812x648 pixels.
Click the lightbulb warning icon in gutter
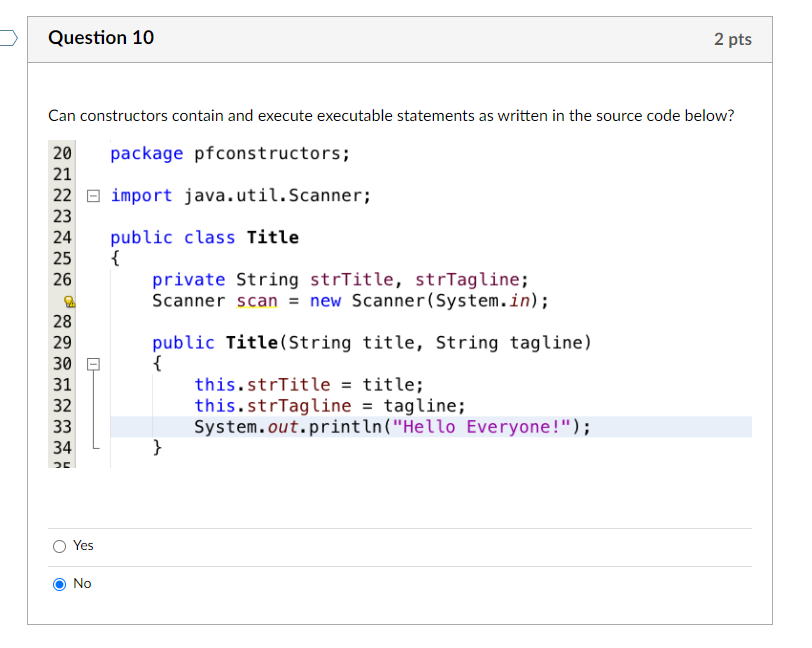tap(69, 301)
